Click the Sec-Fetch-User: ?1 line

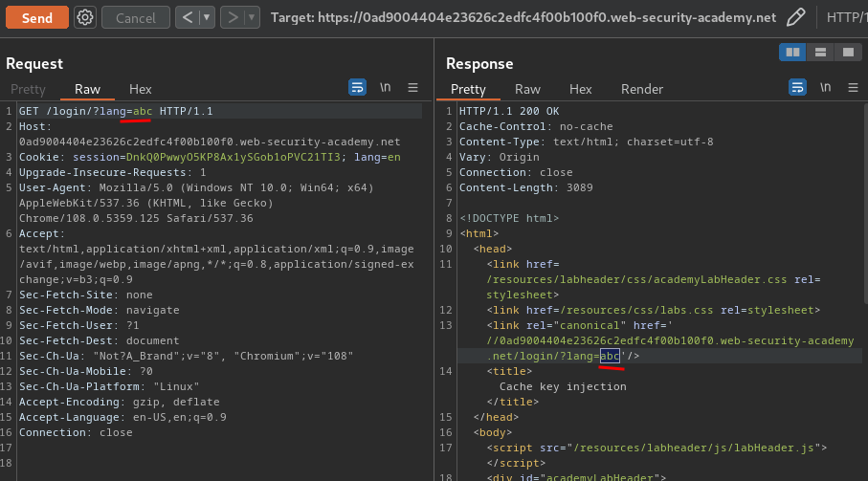pyautogui.click(x=79, y=326)
